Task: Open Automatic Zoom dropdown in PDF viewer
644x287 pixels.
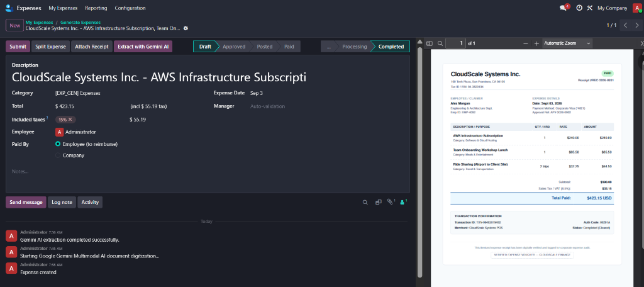Action: point(567,43)
